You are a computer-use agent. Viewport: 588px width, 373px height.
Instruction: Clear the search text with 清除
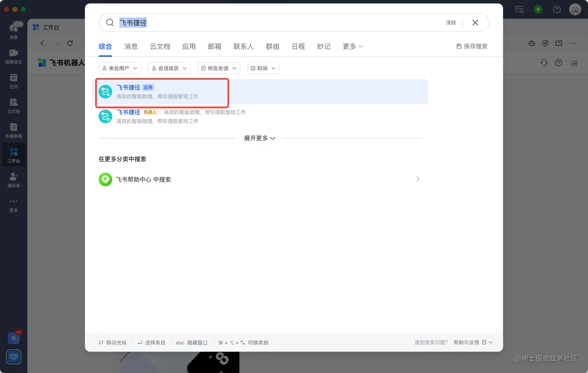pos(451,23)
